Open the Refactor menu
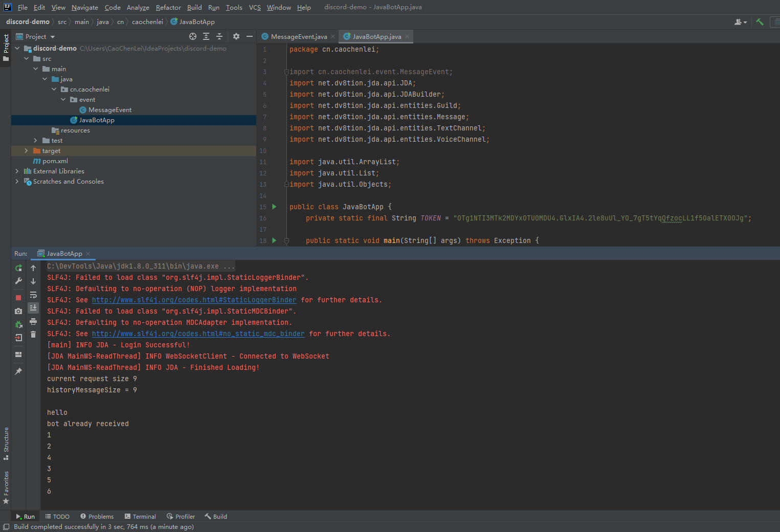The image size is (780, 532). tap(168, 7)
